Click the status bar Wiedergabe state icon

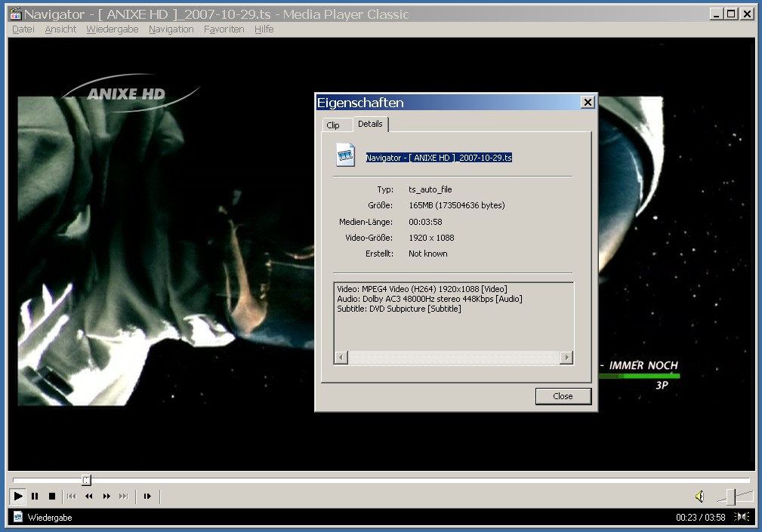[18, 517]
